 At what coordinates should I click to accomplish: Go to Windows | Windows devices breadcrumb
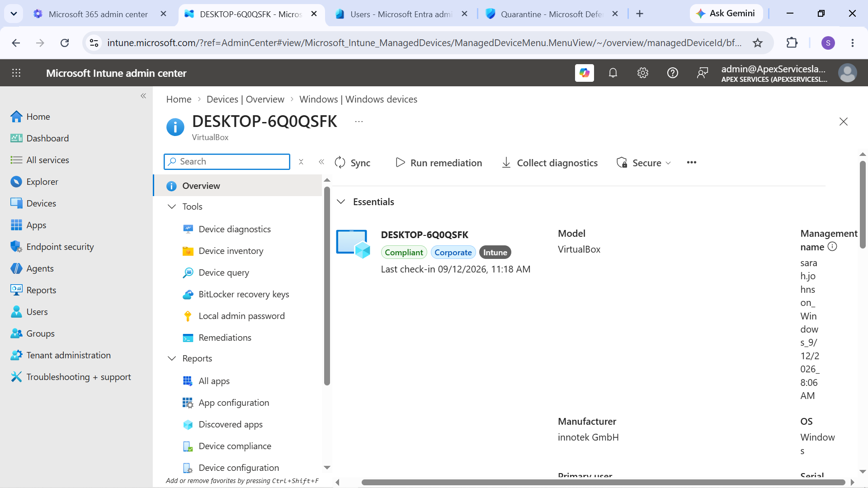(x=358, y=99)
